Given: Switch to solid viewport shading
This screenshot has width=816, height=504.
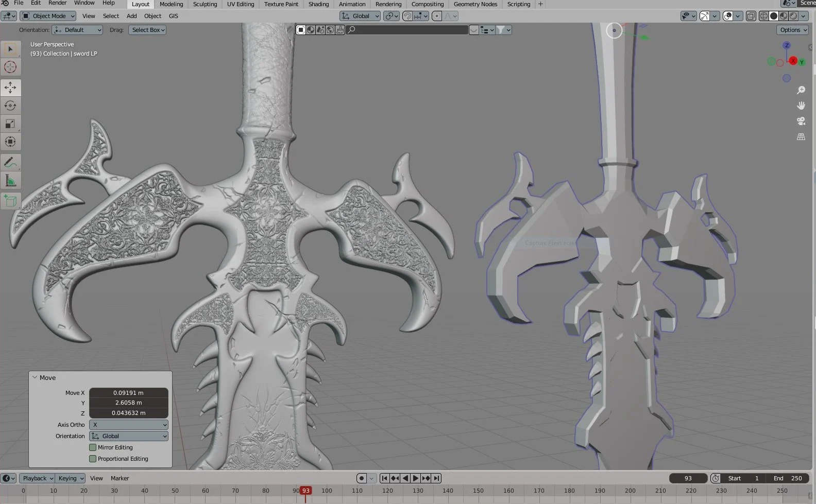Looking at the screenshot, I should pyautogui.click(x=774, y=16).
